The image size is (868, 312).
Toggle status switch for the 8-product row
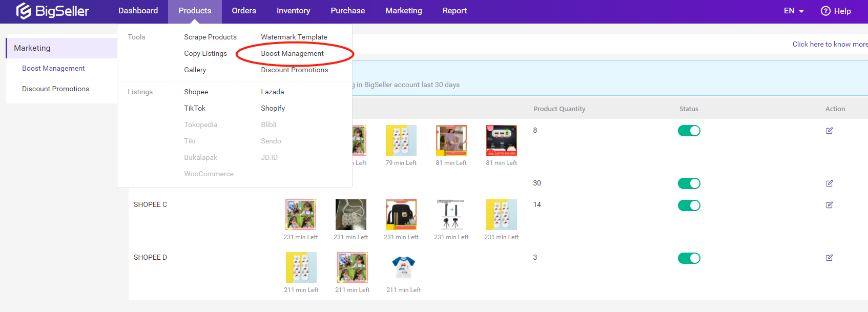[689, 131]
